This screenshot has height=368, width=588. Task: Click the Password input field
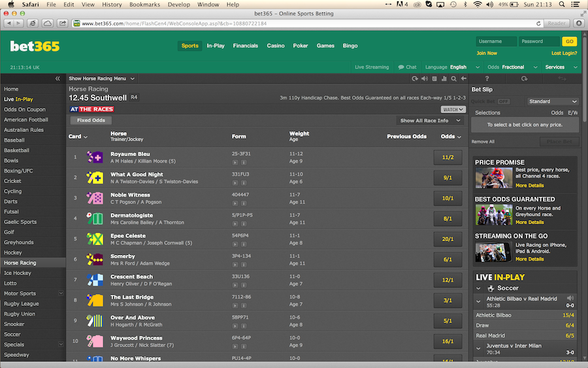[x=539, y=41]
